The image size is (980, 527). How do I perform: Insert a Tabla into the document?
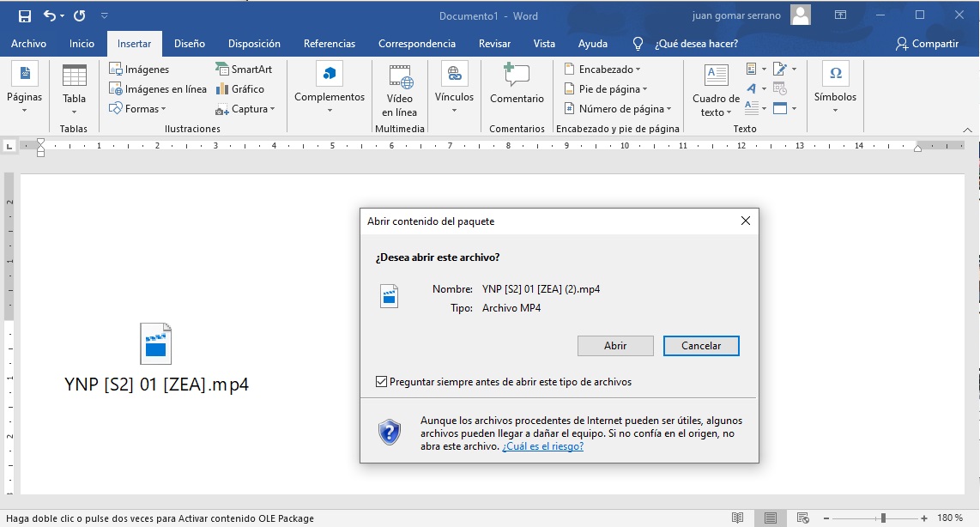click(x=73, y=86)
